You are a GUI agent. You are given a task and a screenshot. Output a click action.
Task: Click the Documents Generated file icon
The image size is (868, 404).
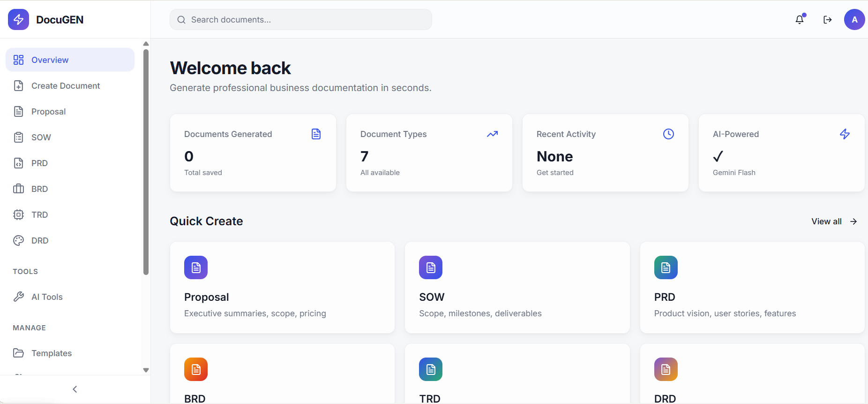tap(316, 134)
